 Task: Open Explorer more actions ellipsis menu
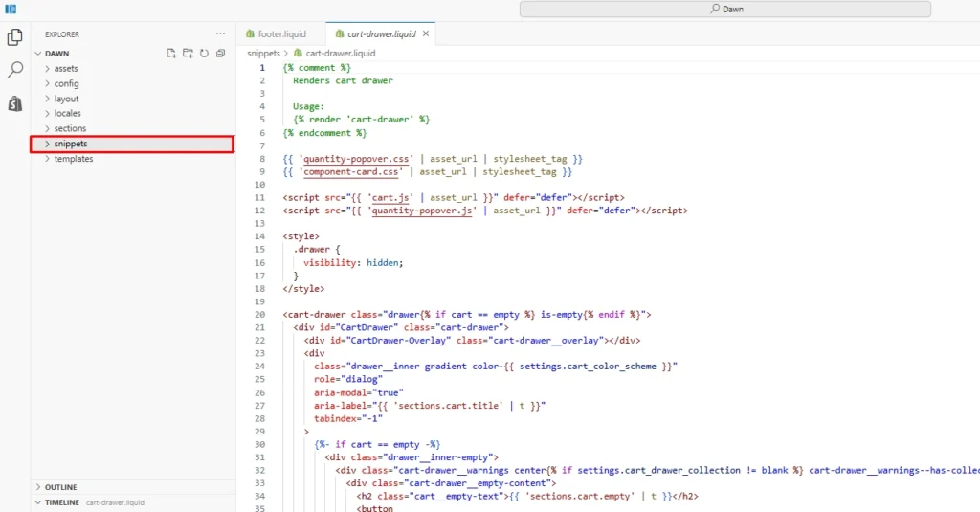[221, 33]
